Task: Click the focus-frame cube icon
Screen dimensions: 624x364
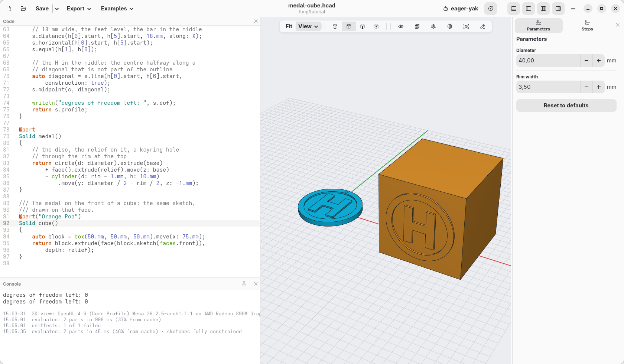Action: [x=466, y=26]
